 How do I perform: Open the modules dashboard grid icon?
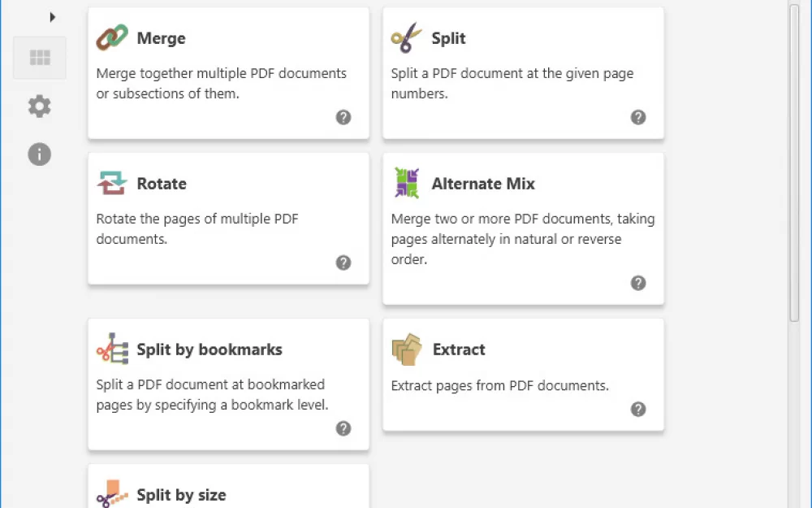tap(40, 58)
